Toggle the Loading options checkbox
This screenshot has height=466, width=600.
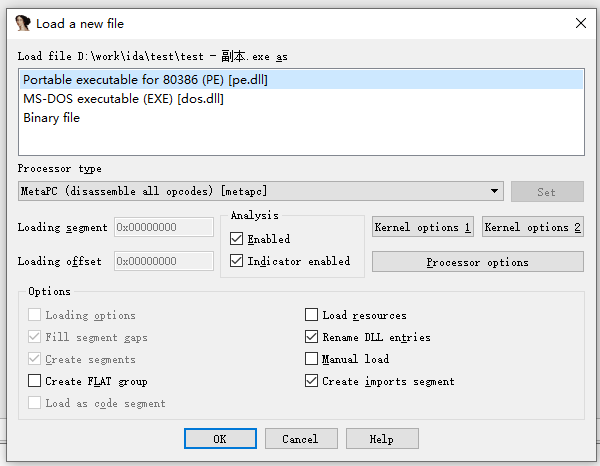(34, 315)
